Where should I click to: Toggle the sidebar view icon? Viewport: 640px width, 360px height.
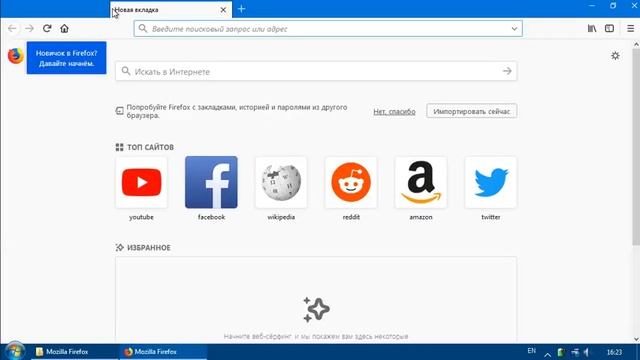[x=609, y=29]
